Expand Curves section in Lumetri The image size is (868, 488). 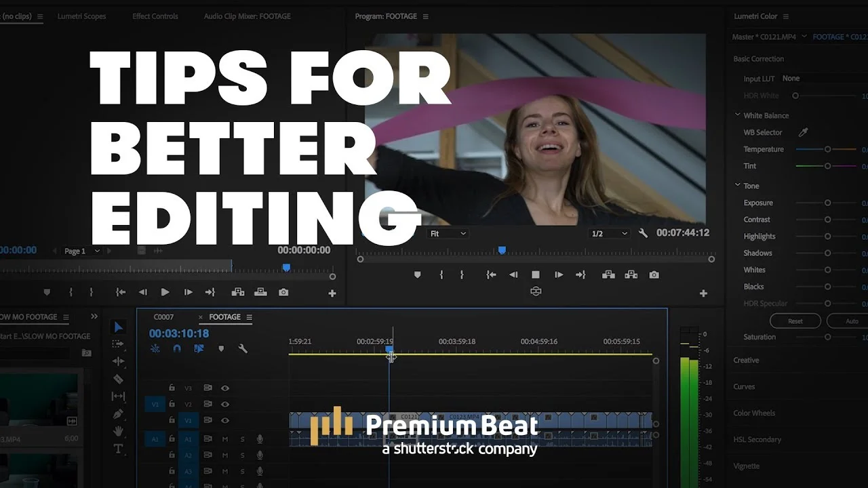click(x=744, y=386)
